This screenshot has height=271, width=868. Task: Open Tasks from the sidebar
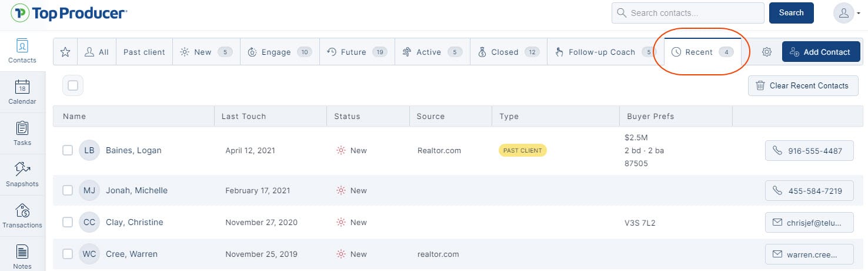coord(22,133)
